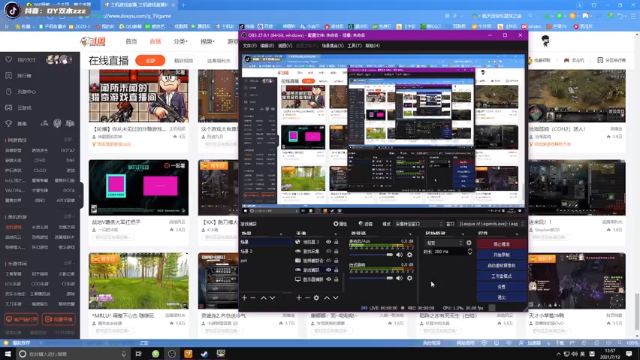Open the green browser icon on the taskbar
This screenshot has height=360, width=640.
[x=156, y=354]
